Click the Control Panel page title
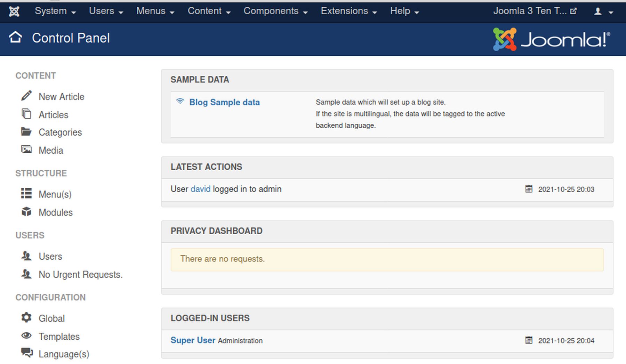Viewport: 626px width, 364px height. 71,38
